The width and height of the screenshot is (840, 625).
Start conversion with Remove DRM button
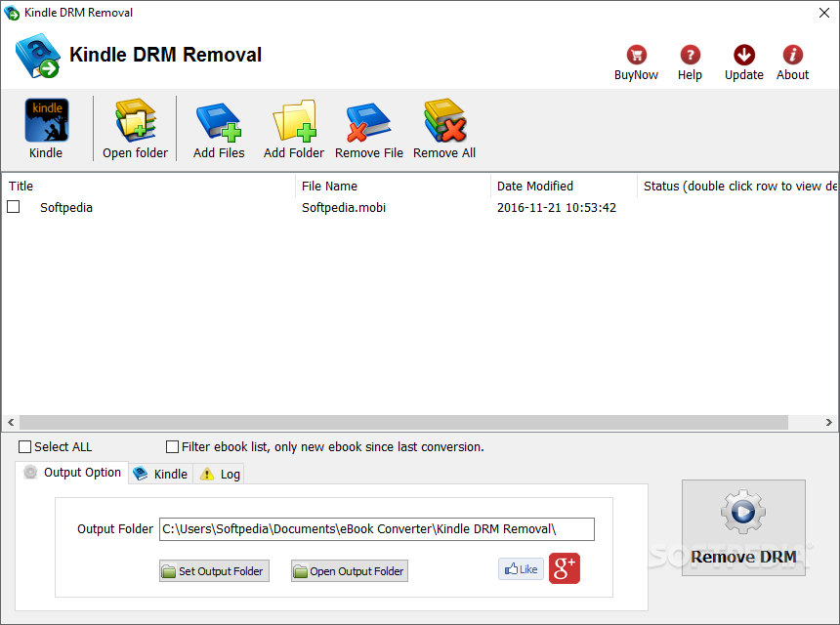[743, 527]
